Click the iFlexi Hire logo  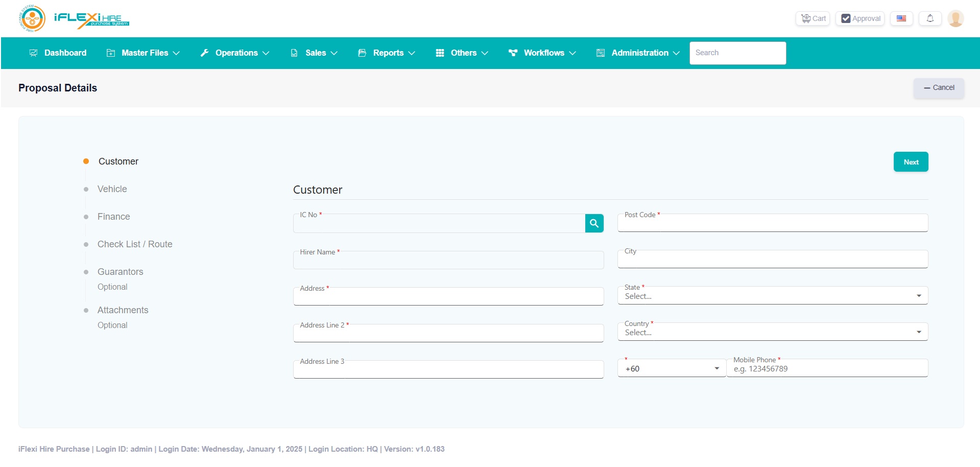click(x=75, y=18)
